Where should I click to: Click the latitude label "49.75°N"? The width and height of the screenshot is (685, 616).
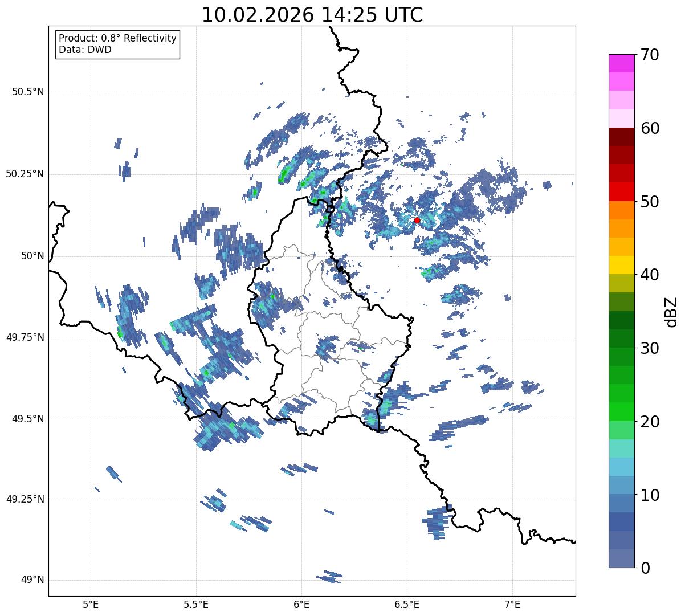click(x=25, y=337)
